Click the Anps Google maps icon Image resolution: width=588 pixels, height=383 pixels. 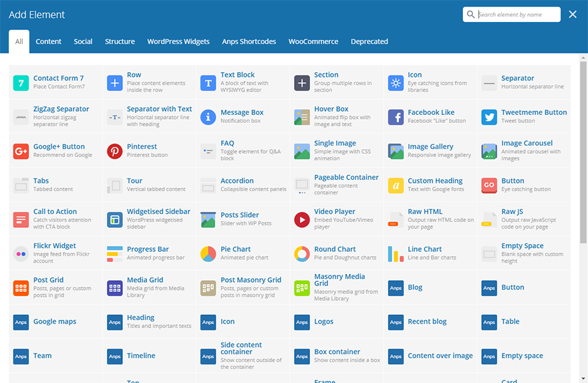(x=21, y=322)
